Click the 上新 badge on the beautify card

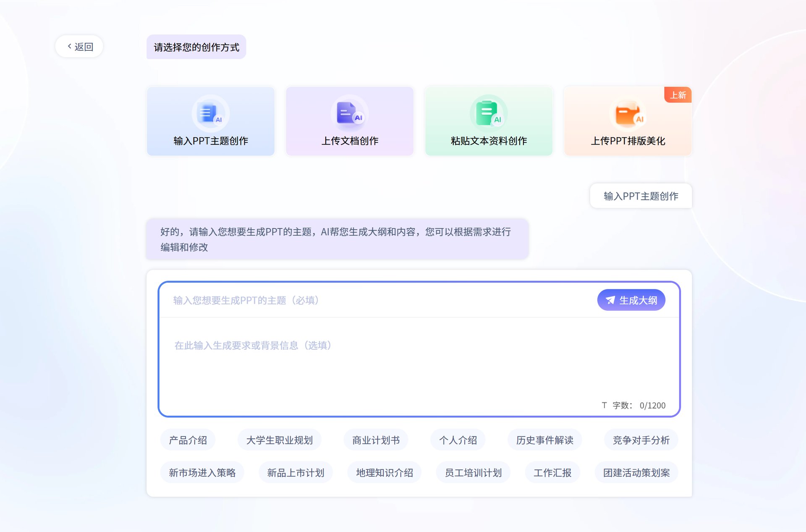tap(678, 95)
